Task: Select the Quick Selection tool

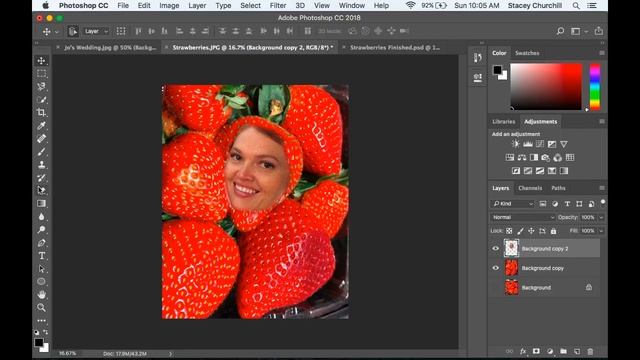Action: tap(41, 100)
